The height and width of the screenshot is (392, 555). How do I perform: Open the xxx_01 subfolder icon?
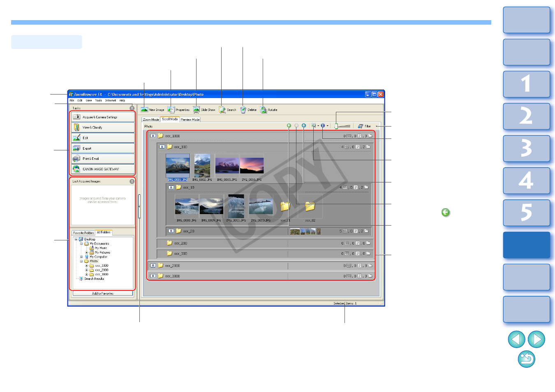click(285, 207)
